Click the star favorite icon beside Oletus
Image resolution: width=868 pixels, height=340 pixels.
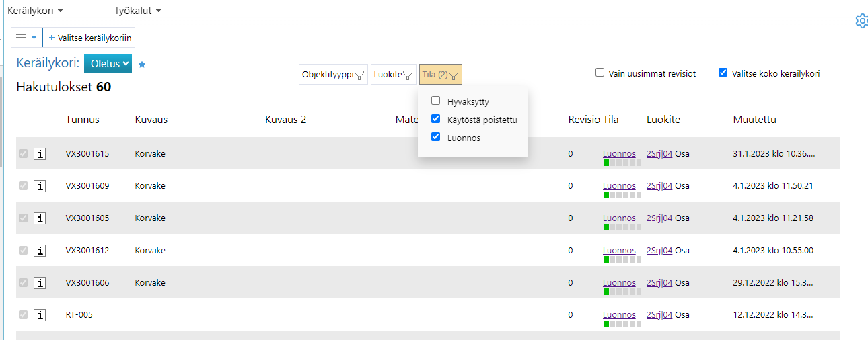pyautogui.click(x=142, y=65)
